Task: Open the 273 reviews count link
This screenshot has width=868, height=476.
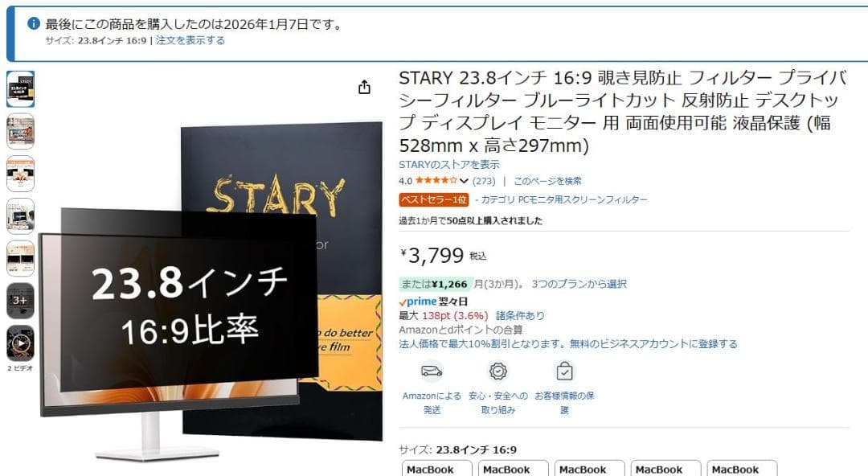Action: point(484,181)
